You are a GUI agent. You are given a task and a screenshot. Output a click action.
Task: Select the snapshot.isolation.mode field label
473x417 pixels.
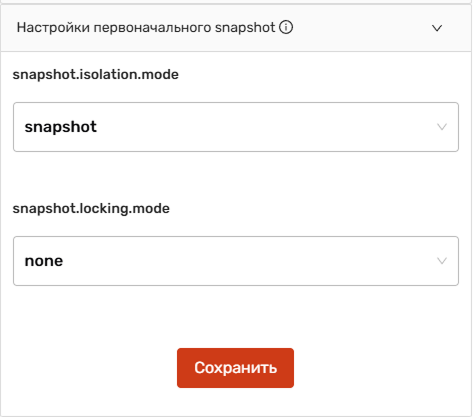[96, 74]
